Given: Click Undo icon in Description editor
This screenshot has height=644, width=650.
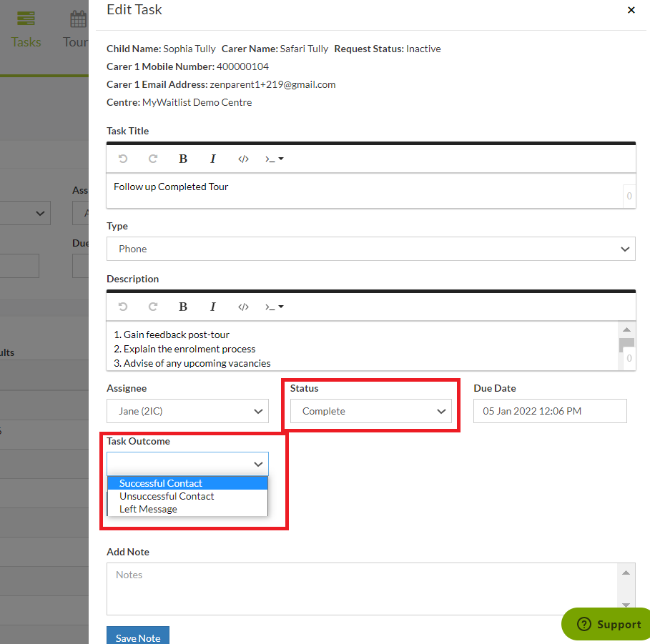Looking at the screenshot, I should pyautogui.click(x=123, y=307).
